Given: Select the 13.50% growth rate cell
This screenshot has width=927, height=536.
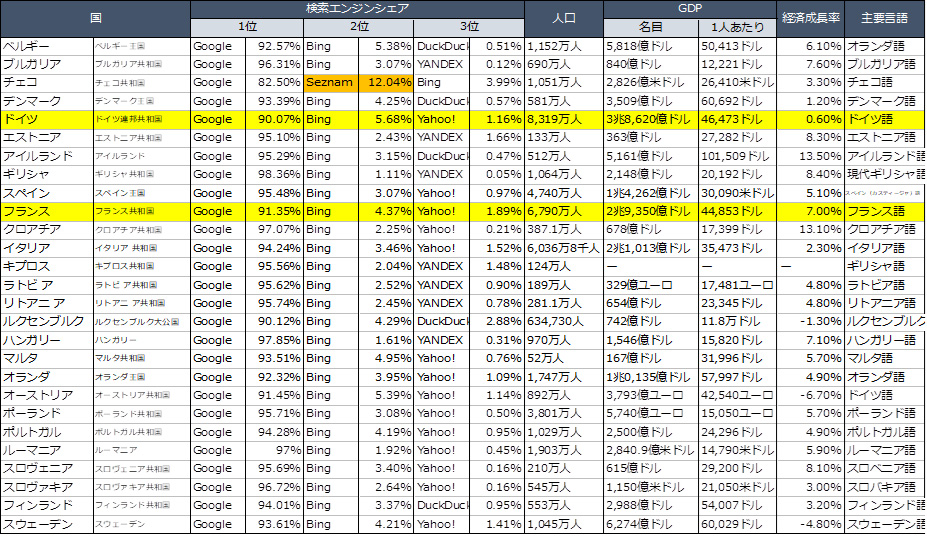Looking at the screenshot, I should tap(811, 156).
